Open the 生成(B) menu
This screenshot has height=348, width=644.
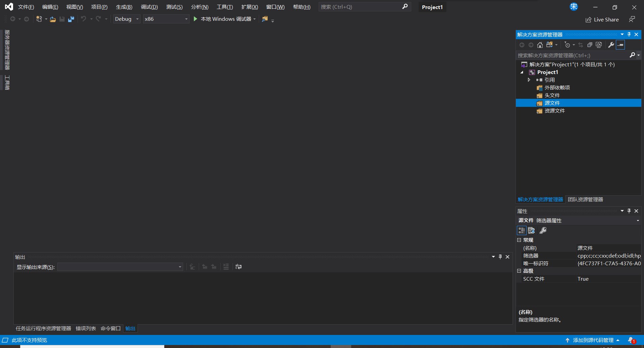click(x=124, y=7)
